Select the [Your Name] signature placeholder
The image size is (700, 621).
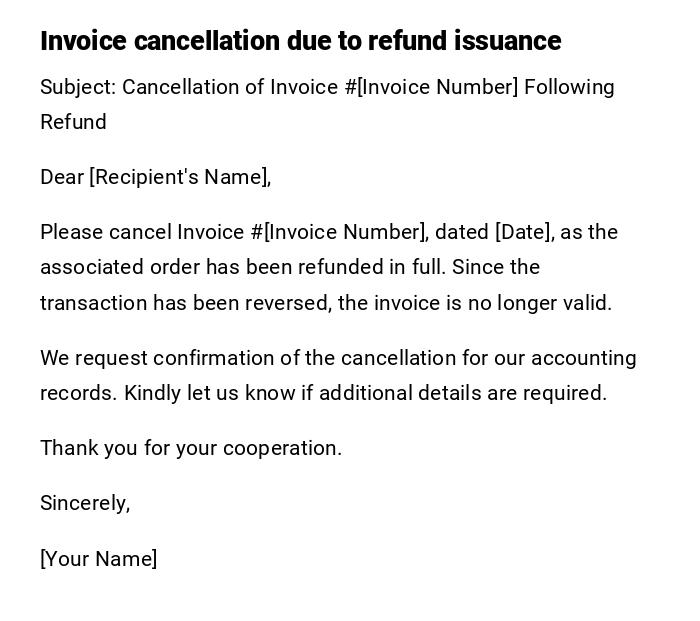click(98, 559)
